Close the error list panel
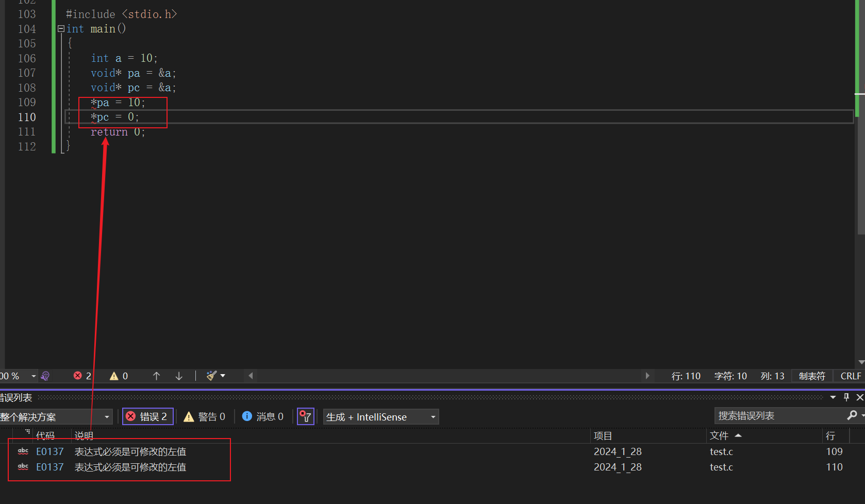 click(x=859, y=397)
